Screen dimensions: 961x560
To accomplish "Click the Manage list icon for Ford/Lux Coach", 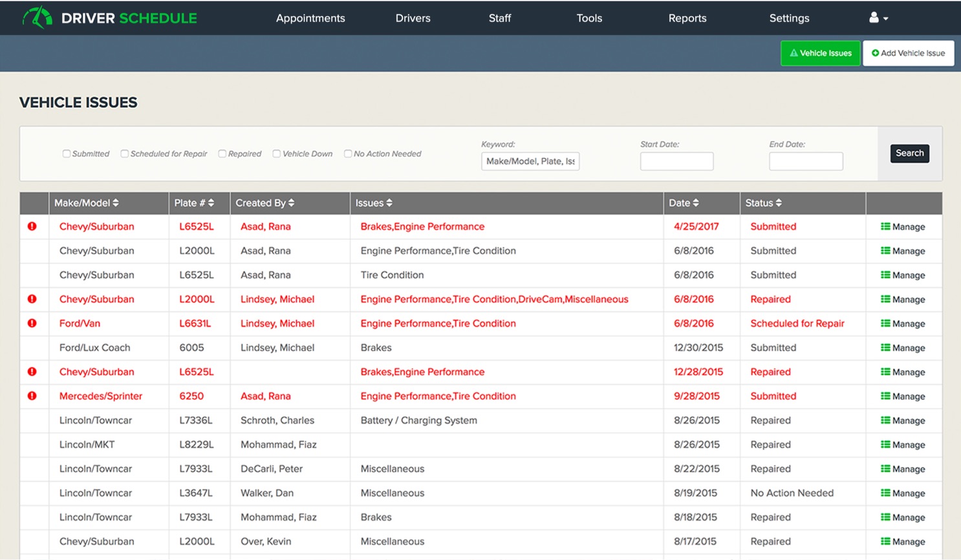I will coord(885,348).
